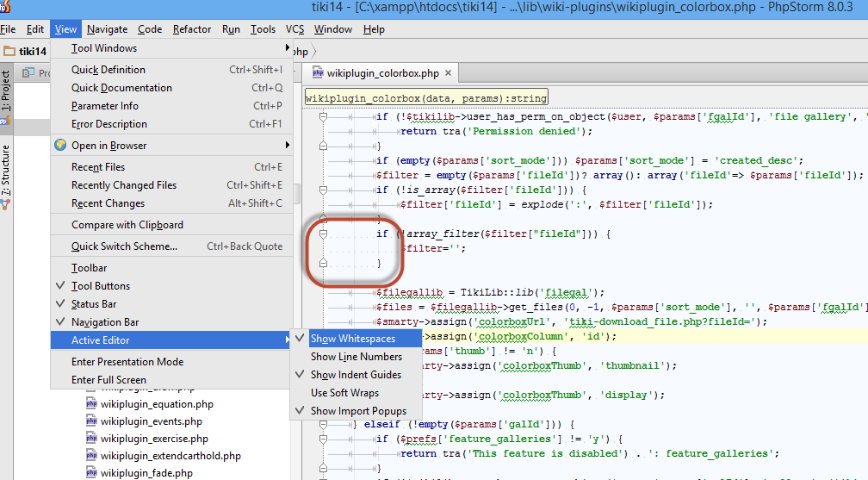Click the wikiplugin_fade.php file icon
Image resolution: width=868 pixels, height=480 pixels.
click(91, 473)
